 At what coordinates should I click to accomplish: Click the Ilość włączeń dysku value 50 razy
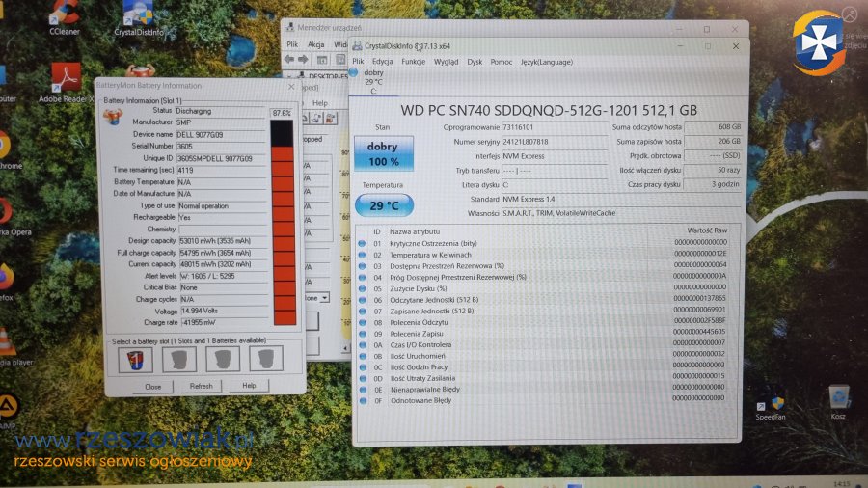pyautogui.click(x=713, y=170)
